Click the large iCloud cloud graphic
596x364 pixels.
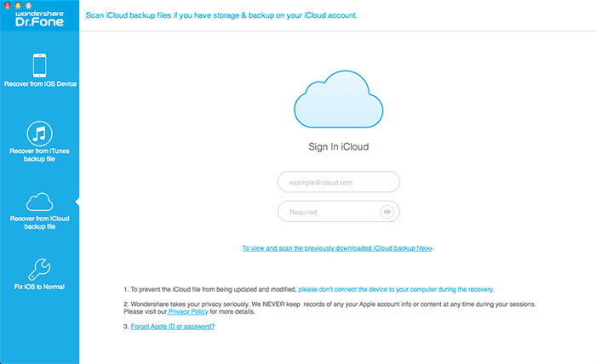(x=338, y=99)
